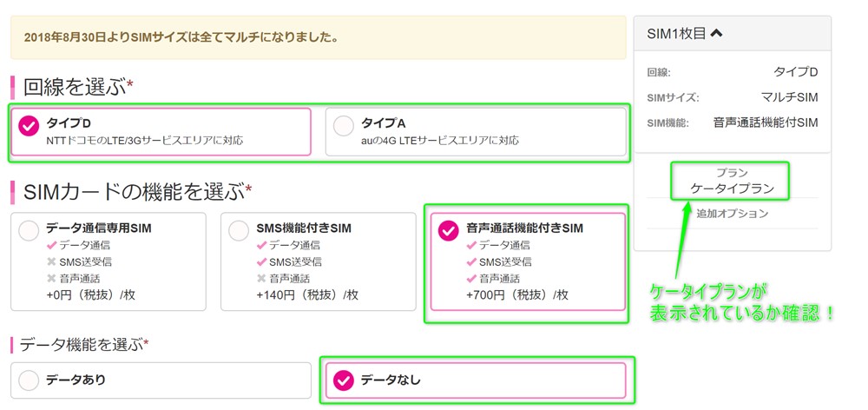Screen dimensions: 868x410
Task: Click the +700円（税抜）/枚 price label
Action: [517, 294]
